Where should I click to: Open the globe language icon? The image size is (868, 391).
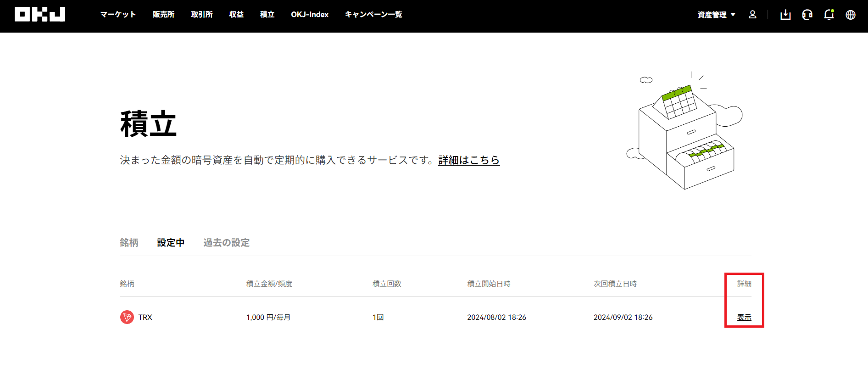(x=851, y=15)
